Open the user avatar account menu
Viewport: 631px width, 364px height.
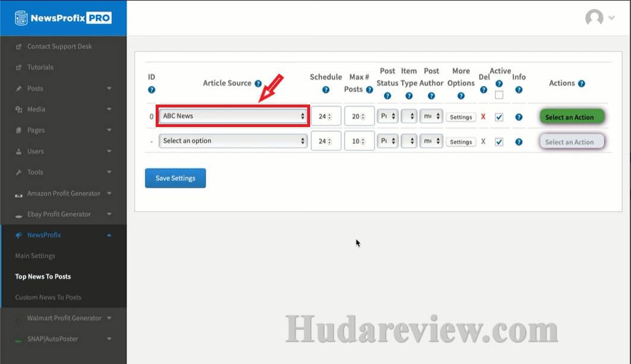point(600,17)
